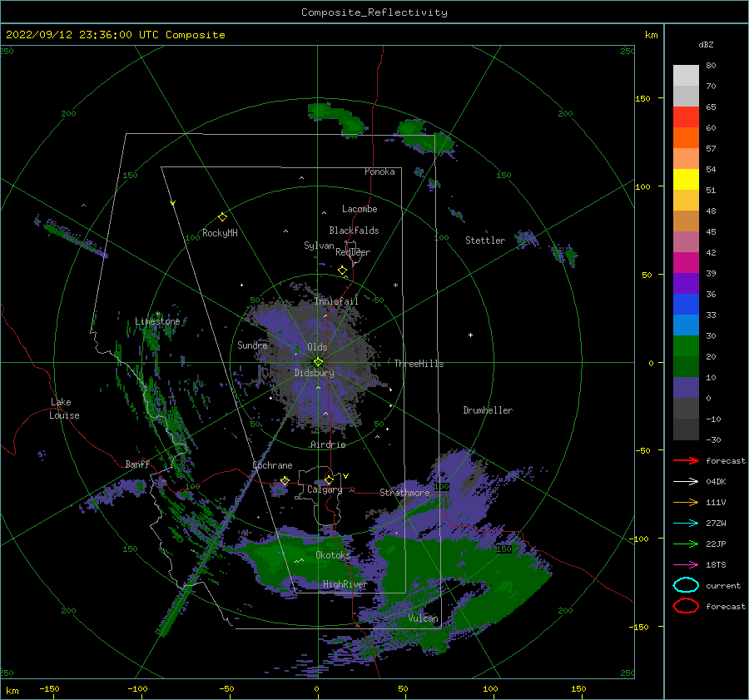Click the dBZ legend heading
The height and width of the screenshot is (700, 749).
click(706, 44)
